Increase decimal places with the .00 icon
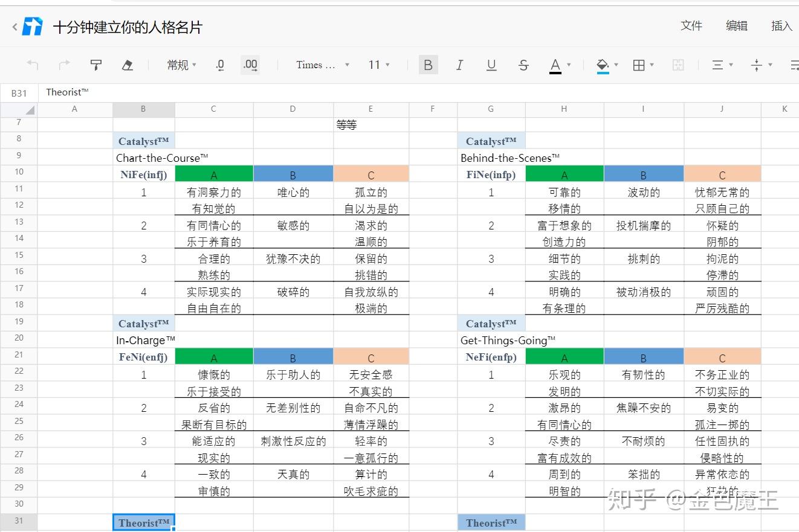 pyautogui.click(x=250, y=65)
